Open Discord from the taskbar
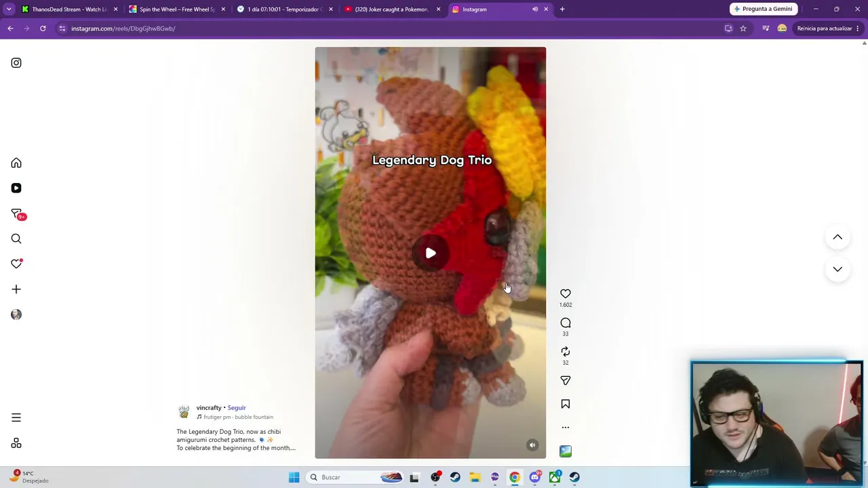This screenshot has width=868, height=488. coord(535,477)
